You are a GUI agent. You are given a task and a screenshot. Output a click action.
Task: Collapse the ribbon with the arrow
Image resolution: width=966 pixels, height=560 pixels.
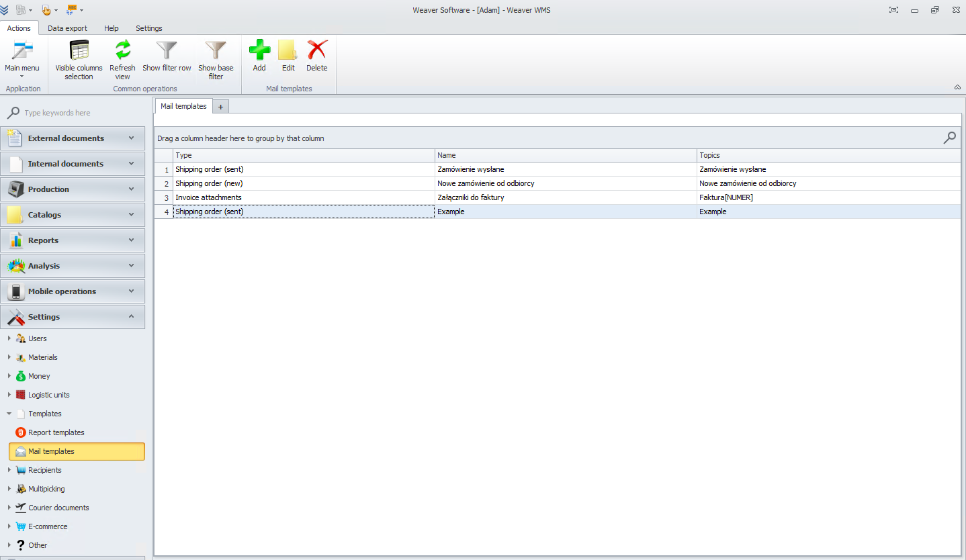coord(957,87)
